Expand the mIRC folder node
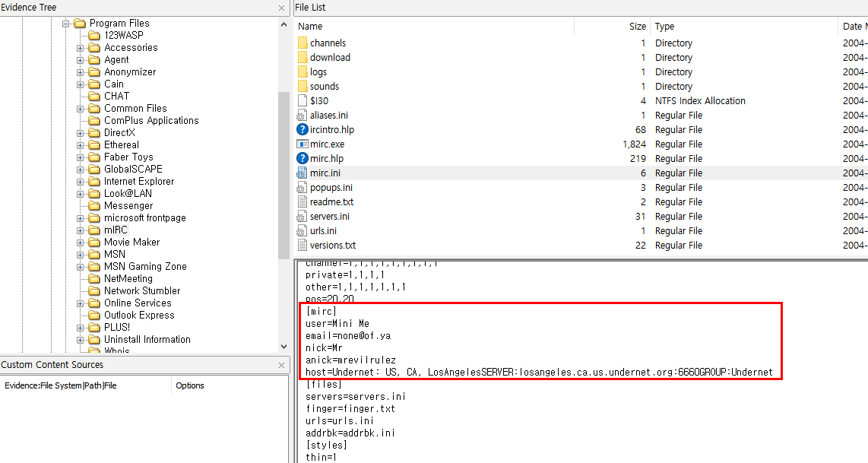This screenshot has width=868, height=463. coord(81,231)
